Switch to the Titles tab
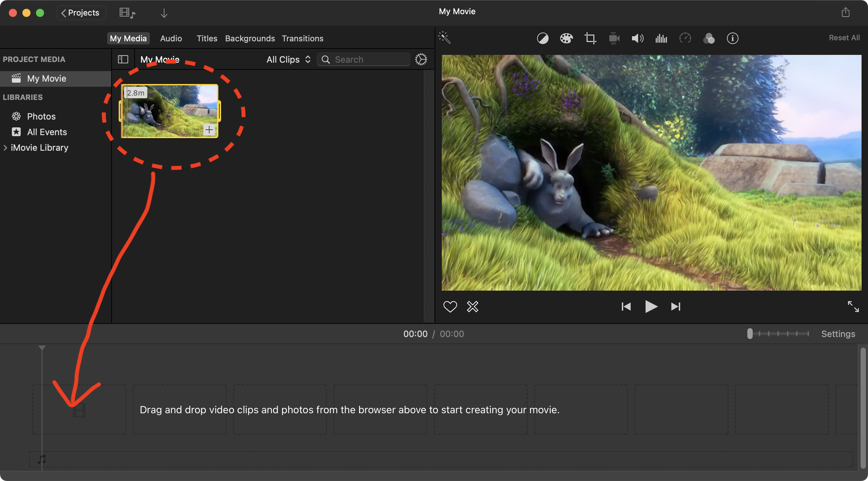 [x=207, y=38]
